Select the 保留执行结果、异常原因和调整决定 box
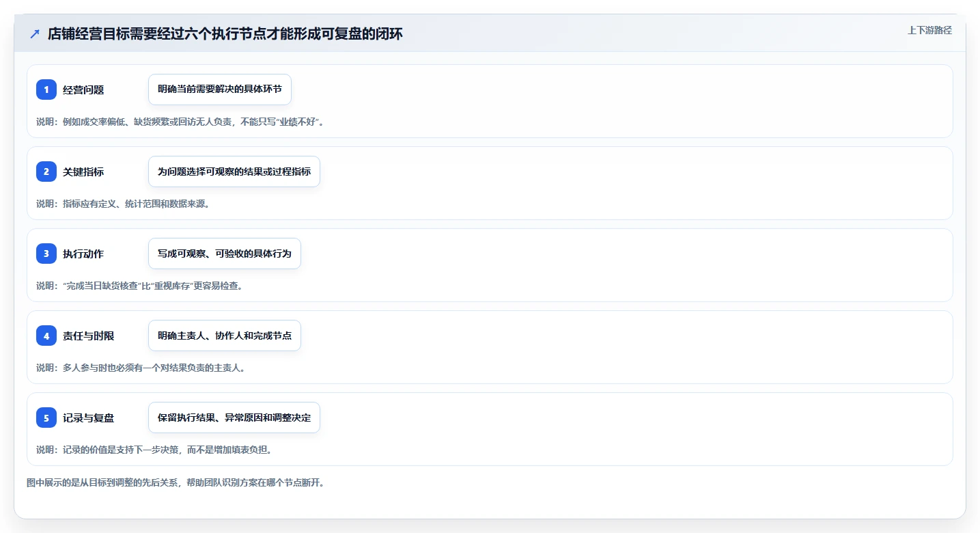The height and width of the screenshot is (533, 980). coord(234,418)
